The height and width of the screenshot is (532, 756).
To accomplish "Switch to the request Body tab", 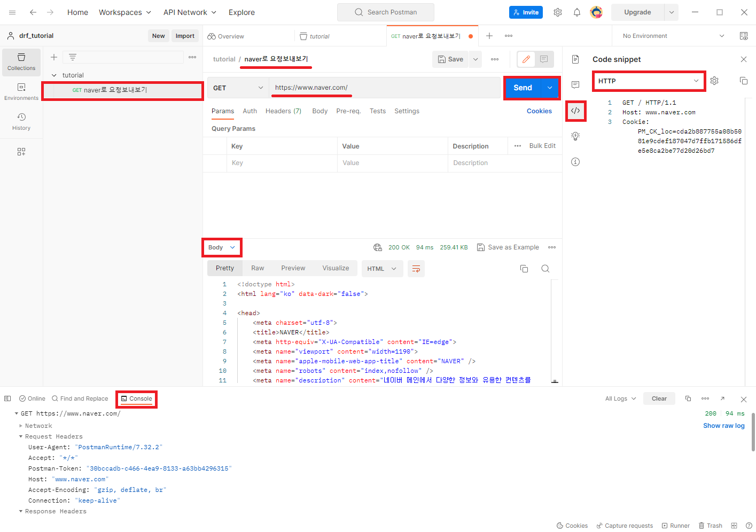I will pyautogui.click(x=319, y=111).
